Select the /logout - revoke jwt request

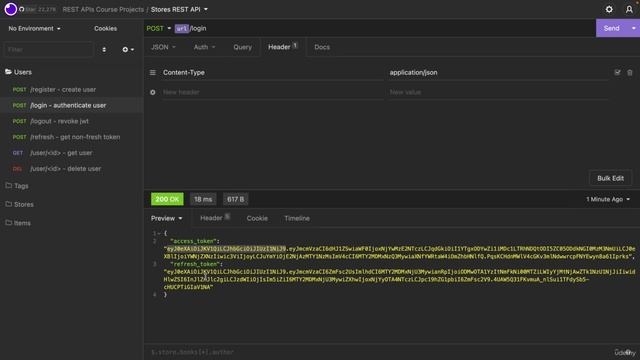click(x=71, y=121)
